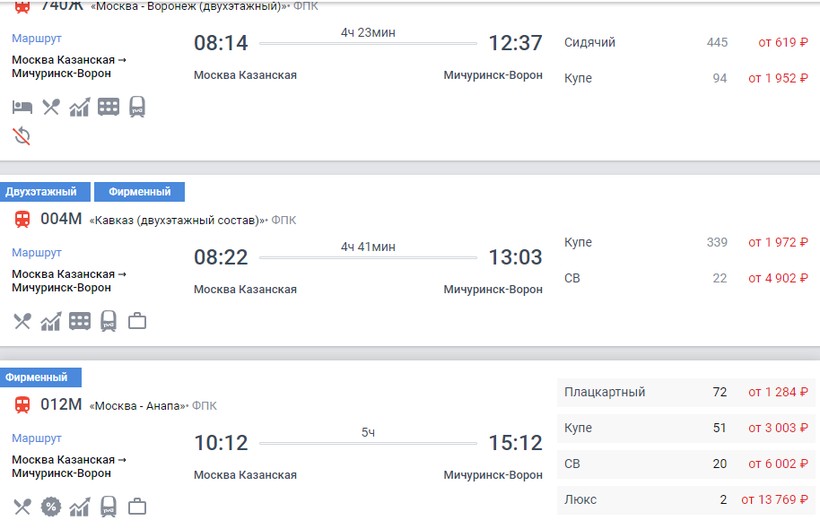Click the red train icon beside 004М

pos(21,220)
